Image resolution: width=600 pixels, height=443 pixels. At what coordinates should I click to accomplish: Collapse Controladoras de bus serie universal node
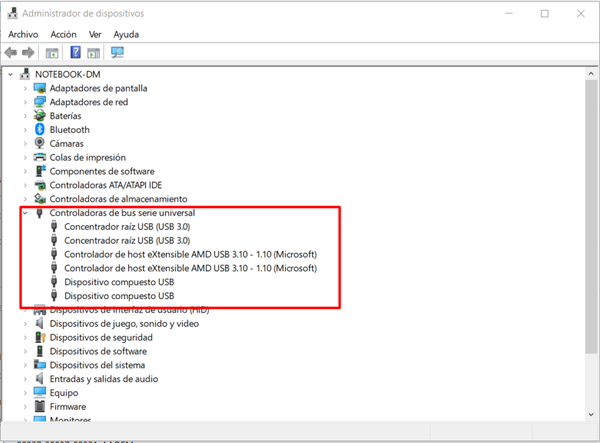25,213
